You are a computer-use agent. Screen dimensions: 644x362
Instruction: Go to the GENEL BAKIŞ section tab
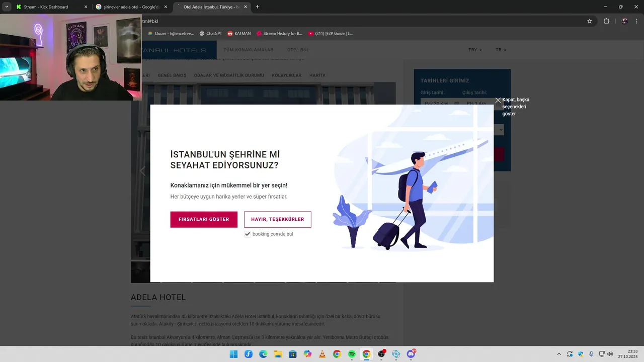coord(172,75)
